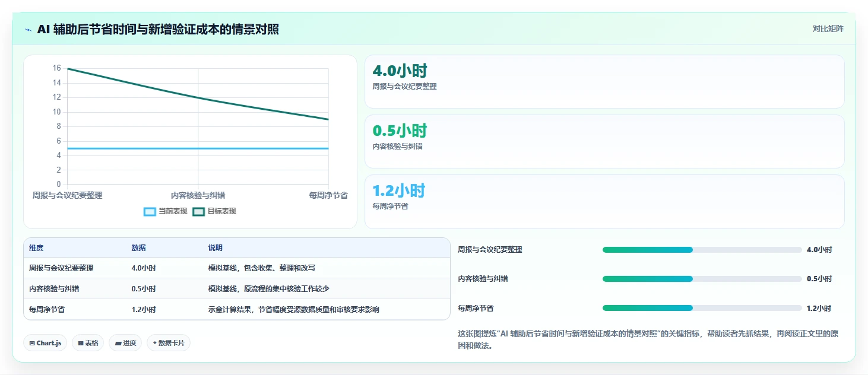Click 内容核验与纠错 caption under 0.5小时 card
The image size is (868, 375).
[397, 147]
